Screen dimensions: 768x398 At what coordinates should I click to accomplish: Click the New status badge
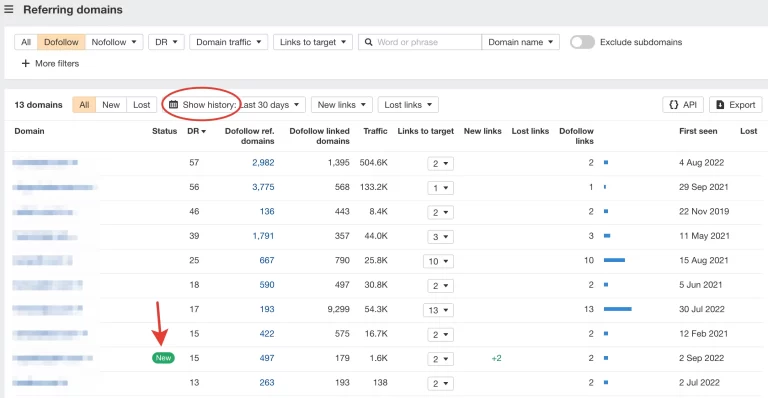click(163, 358)
